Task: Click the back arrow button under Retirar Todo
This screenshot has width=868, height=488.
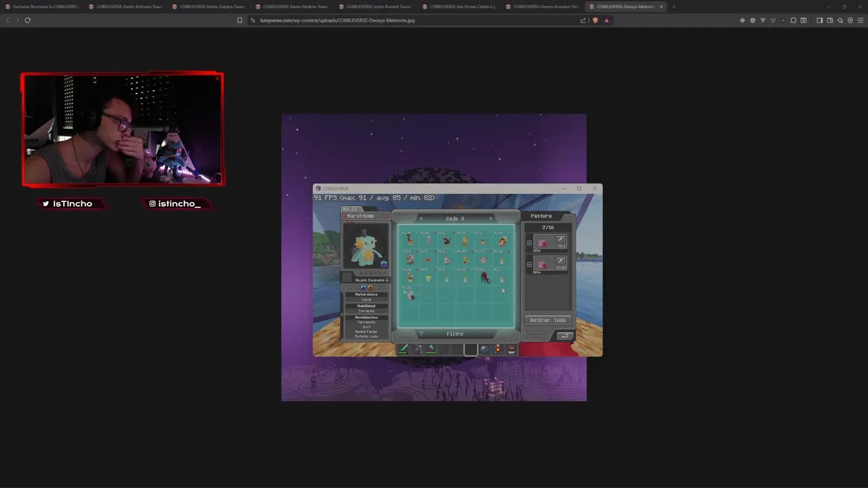Action: (x=564, y=335)
